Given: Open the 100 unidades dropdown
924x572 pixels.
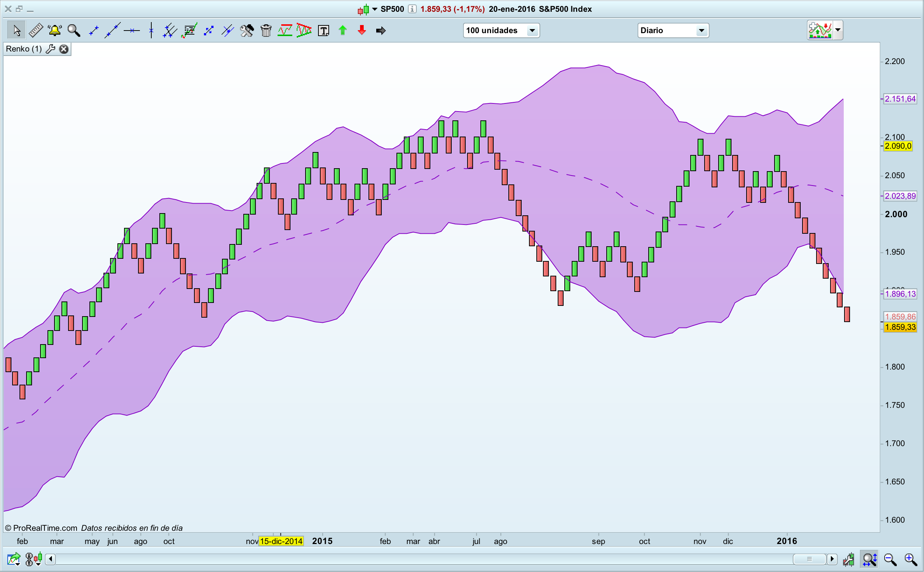Looking at the screenshot, I should coord(532,30).
